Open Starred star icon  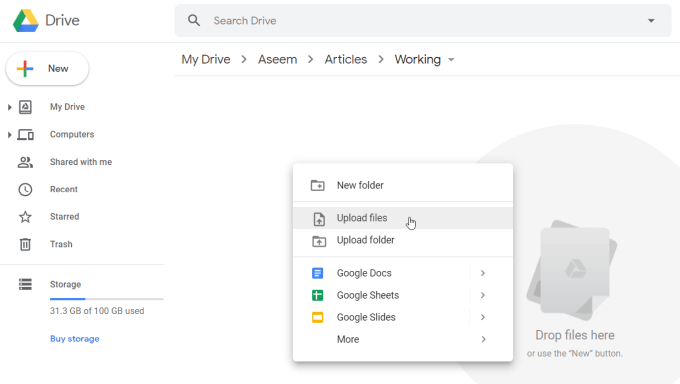click(x=25, y=217)
